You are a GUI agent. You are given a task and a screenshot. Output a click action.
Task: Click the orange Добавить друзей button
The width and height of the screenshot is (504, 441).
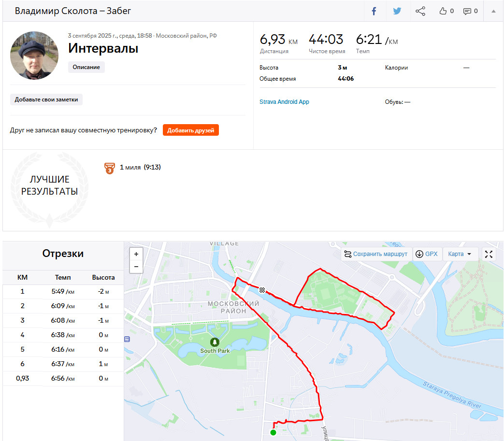190,130
